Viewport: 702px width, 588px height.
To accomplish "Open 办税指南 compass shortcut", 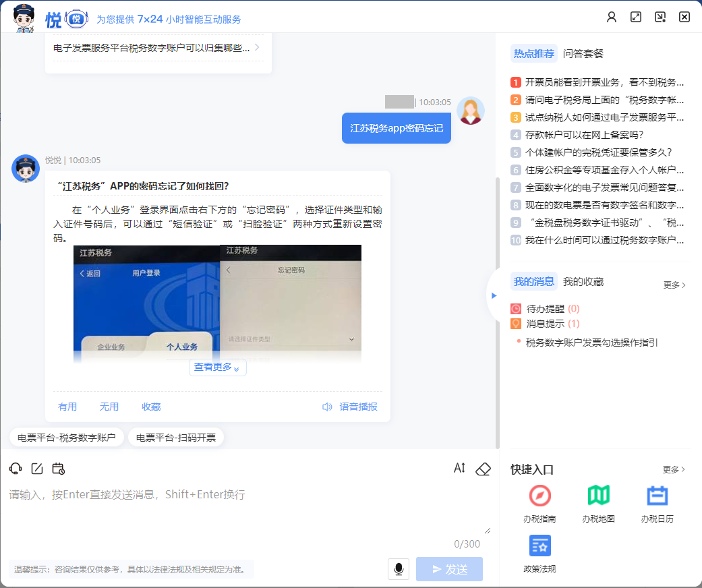I will pos(539,496).
